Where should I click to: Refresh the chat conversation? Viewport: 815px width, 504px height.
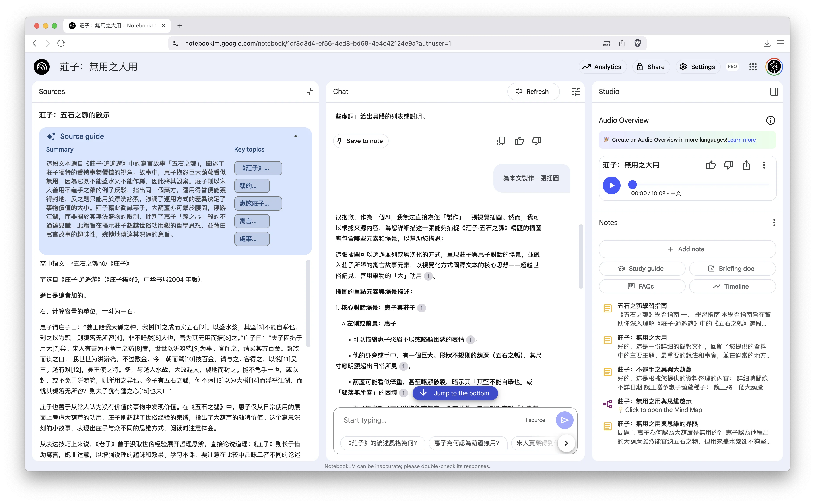(x=533, y=91)
